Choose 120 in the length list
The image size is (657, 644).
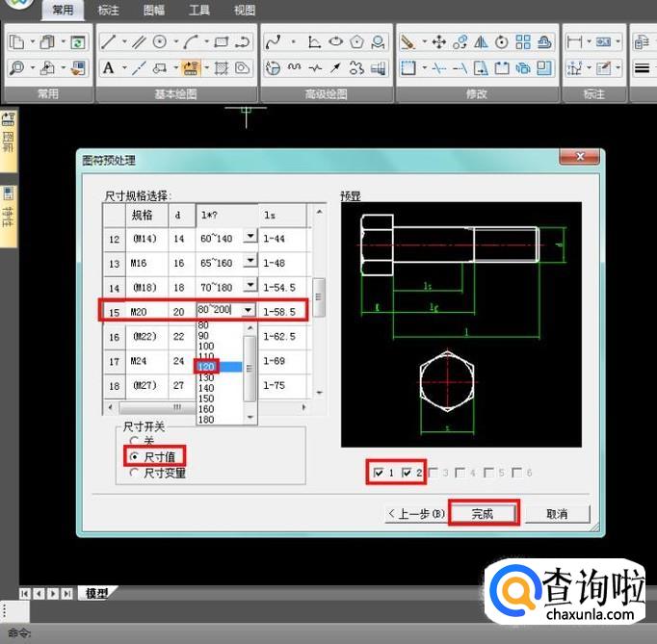[x=206, y=367]
